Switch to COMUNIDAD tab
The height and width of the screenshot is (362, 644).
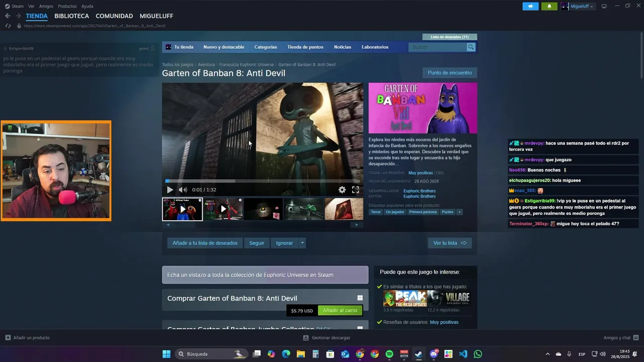point(114,16)
